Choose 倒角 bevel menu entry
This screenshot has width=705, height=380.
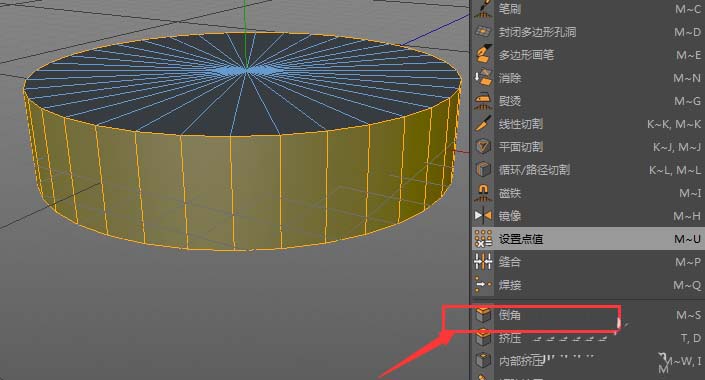click(x=588, y=315)
